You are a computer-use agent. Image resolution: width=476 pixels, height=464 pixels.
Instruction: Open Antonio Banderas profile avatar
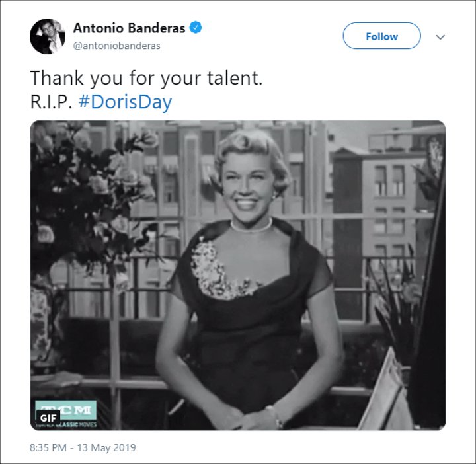click(48, 36)
